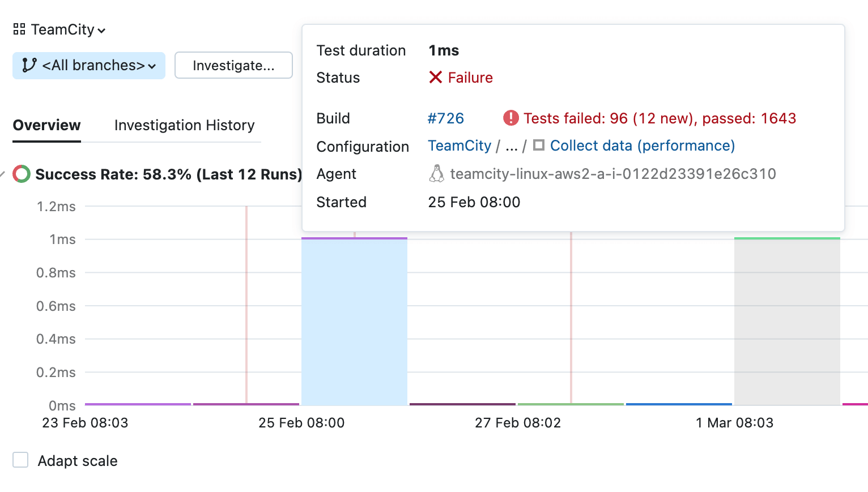Click the configuration square icon before Collect data
The image size is (868, 492).
click(538, 145)
